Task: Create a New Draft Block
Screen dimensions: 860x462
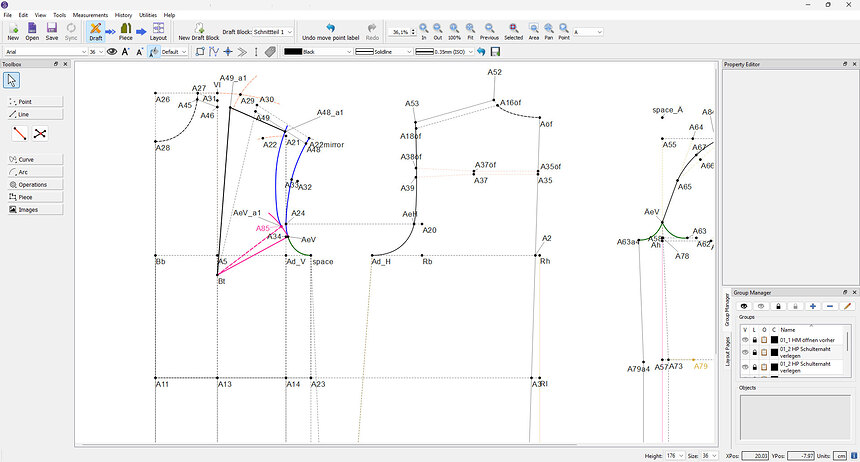Action: pyautogui.click(x=199, y=31)
